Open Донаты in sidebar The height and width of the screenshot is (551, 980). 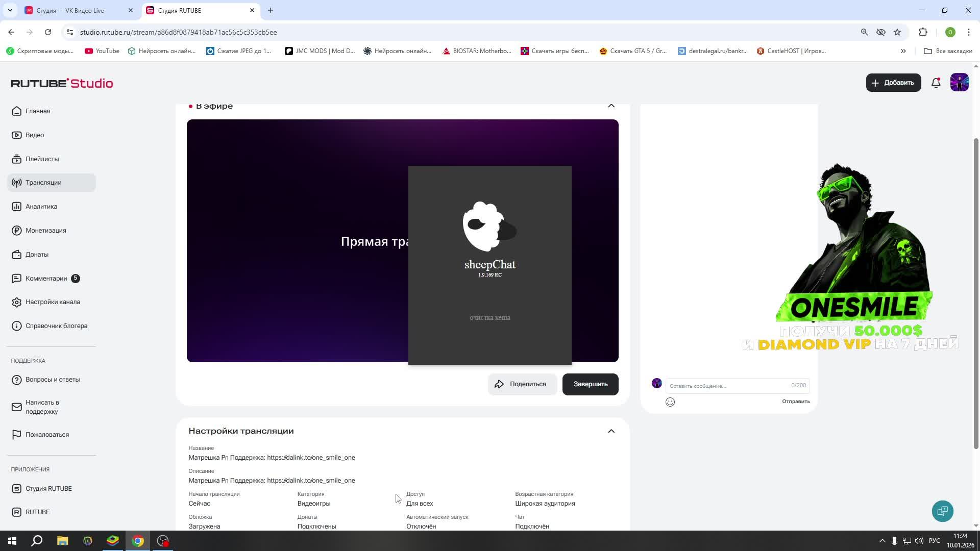(x=37, y=255)
